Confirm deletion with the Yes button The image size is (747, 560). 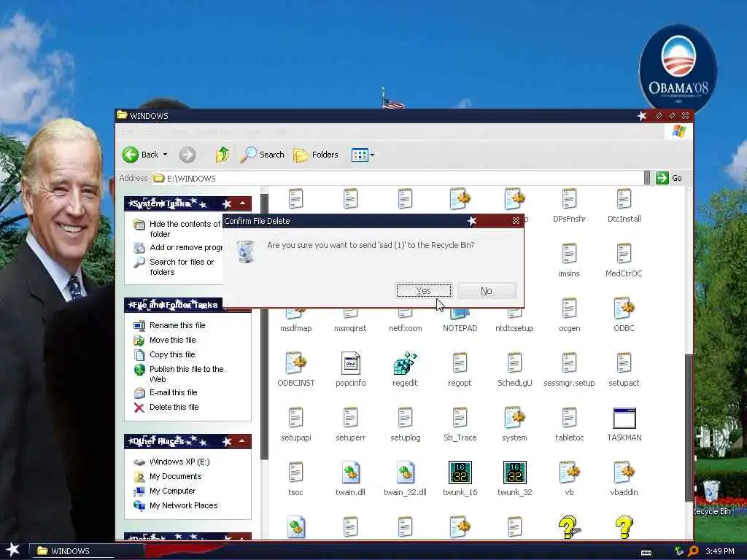424,290
